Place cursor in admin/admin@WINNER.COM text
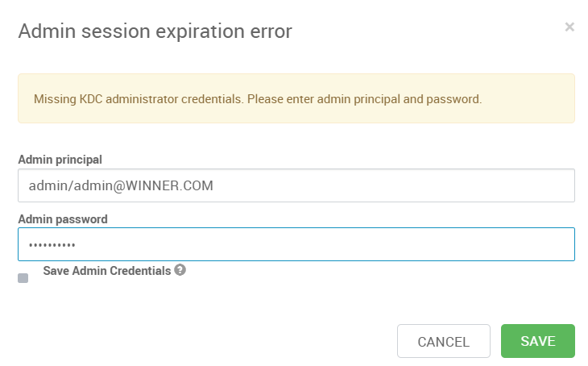Viewport: 588px width, 366px height. [121, 185]
